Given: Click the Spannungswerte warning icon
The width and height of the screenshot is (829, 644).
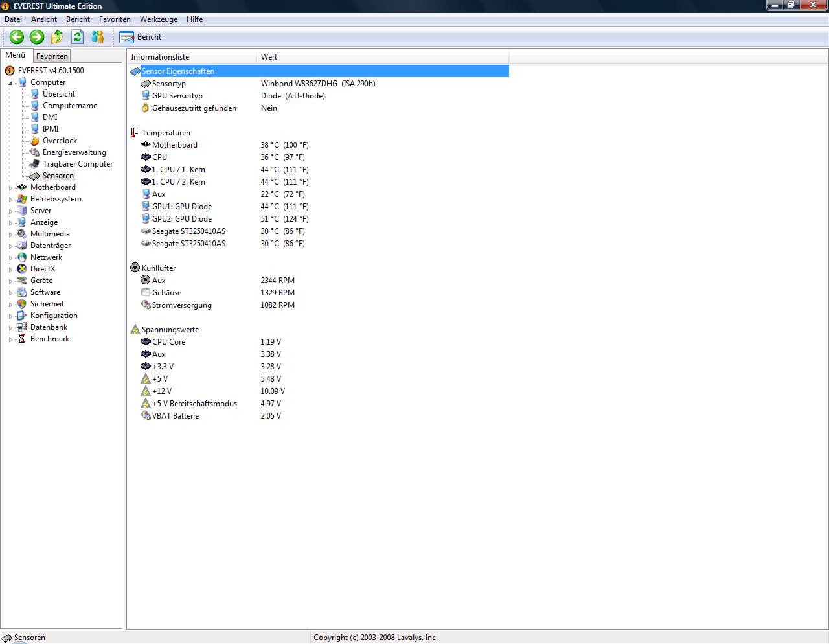Looking at the screenshot, I should 135,330.
